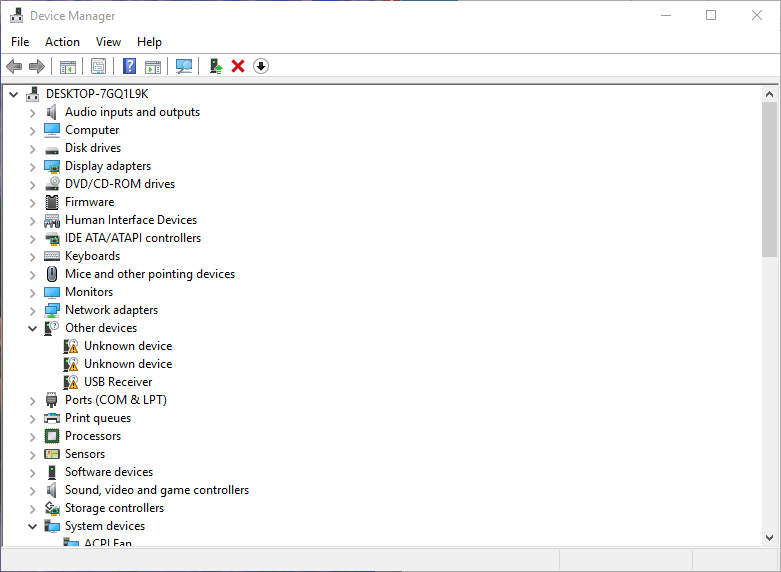The height and width of the screenshot is (572, 781).
Task: Open the View menu
Action: pyautogui.click(x=108, y=42)
